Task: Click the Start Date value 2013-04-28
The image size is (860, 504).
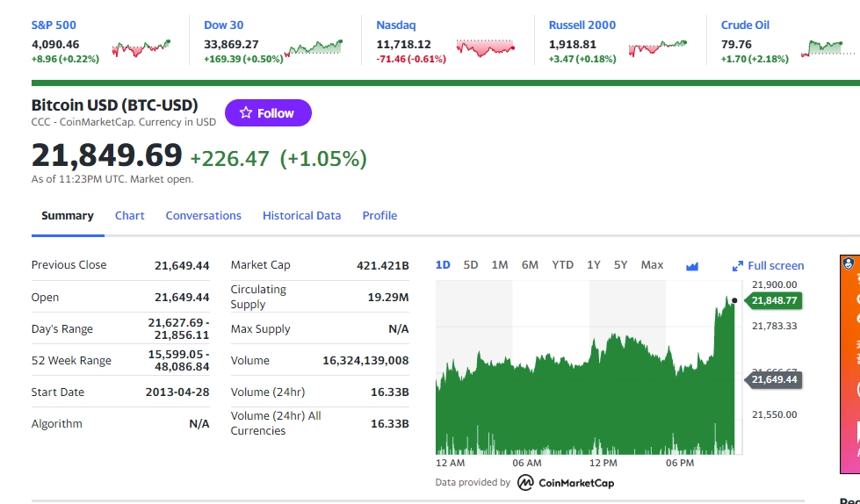Action: 177,392
